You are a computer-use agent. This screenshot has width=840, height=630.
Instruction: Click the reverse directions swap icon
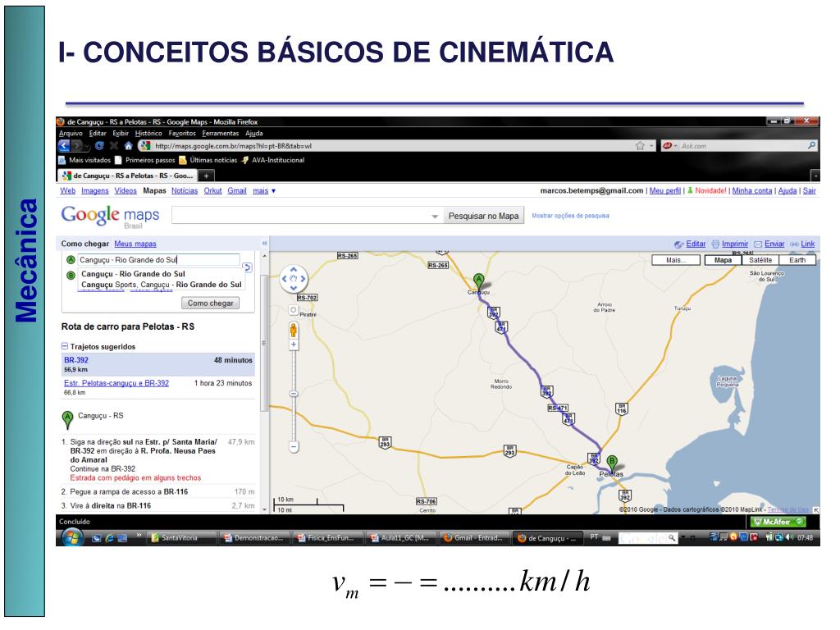[x=247, y=267]
